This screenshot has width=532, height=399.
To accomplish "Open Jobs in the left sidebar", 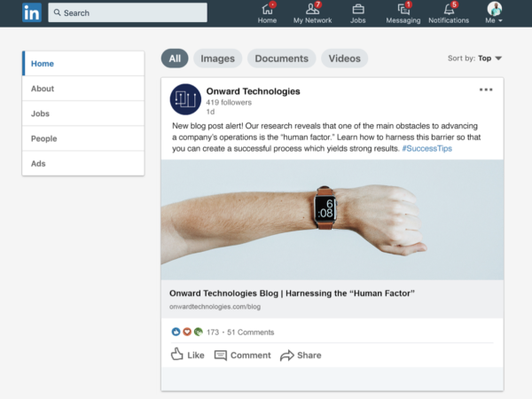I will click(83, 113).
